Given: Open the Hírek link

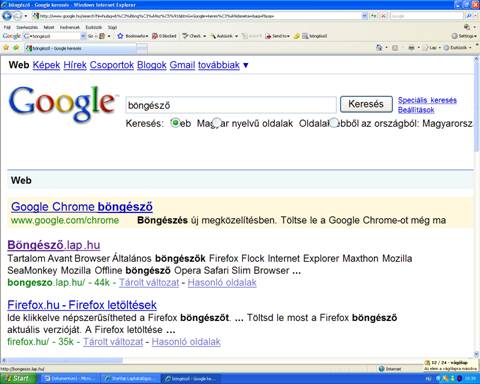Looking at the screenshot, I should click(75, 65).
